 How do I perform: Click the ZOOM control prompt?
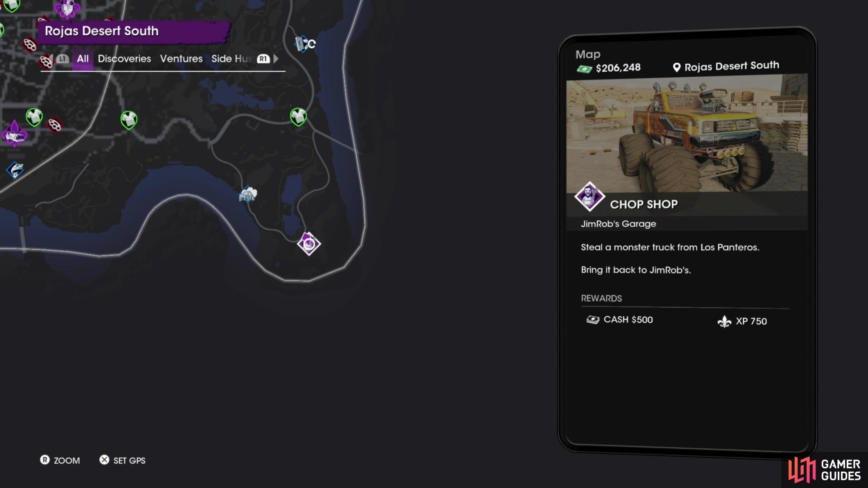[x=60, y=460]
